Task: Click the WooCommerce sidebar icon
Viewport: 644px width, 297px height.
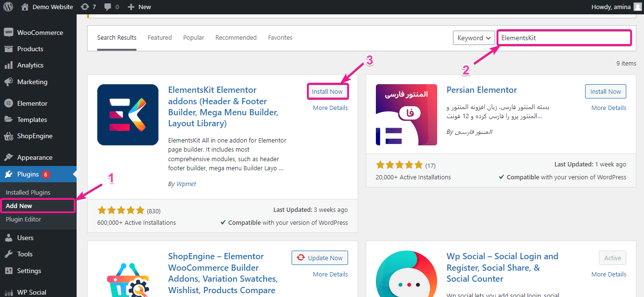Action: [x=8, y=33]
